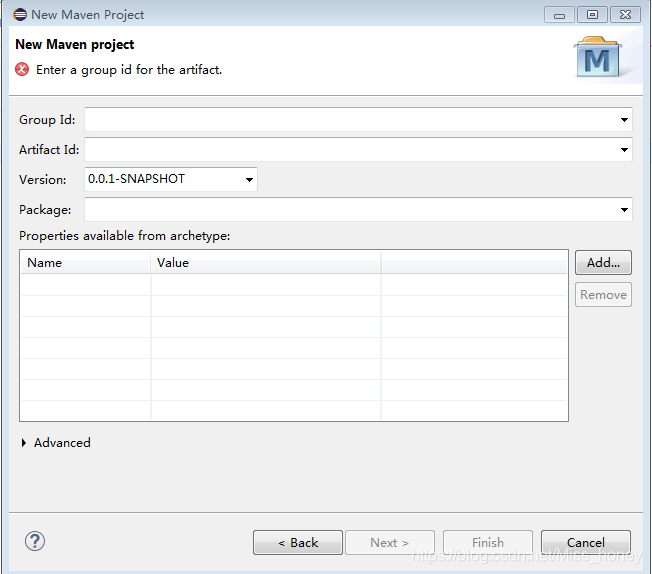Expand the Advanced section
This screenshot has width=652, height=574.
(24, 443)
